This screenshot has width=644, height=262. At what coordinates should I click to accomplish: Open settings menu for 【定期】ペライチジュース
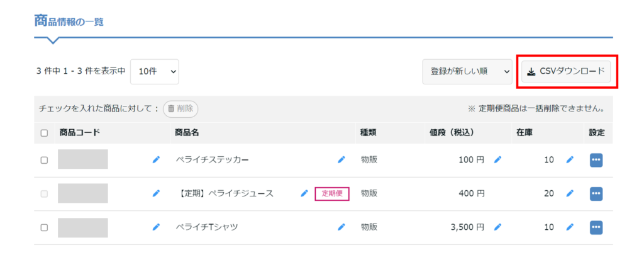point(596,193)
